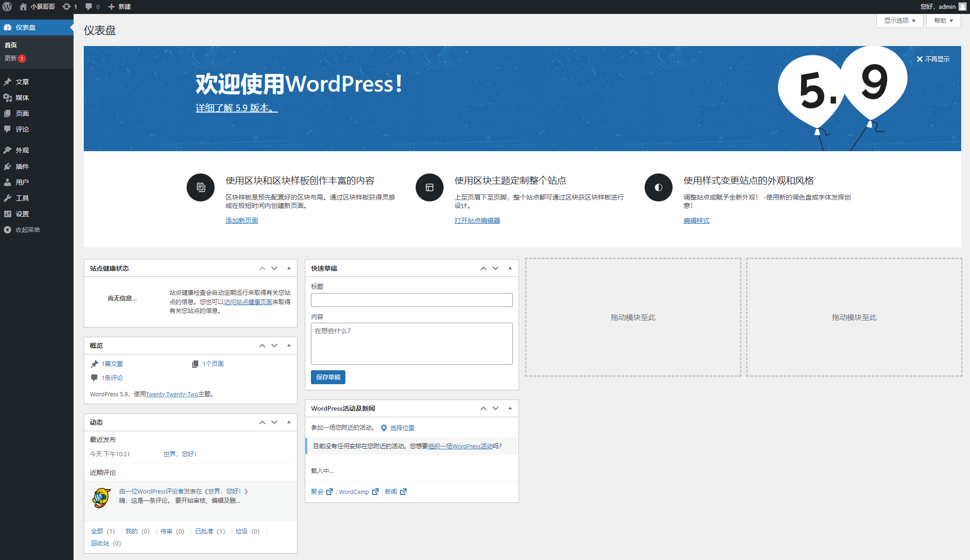Click the 访问站点健康页面 link
The height and width of the screenshot is (560, 970).
(248, 302)
